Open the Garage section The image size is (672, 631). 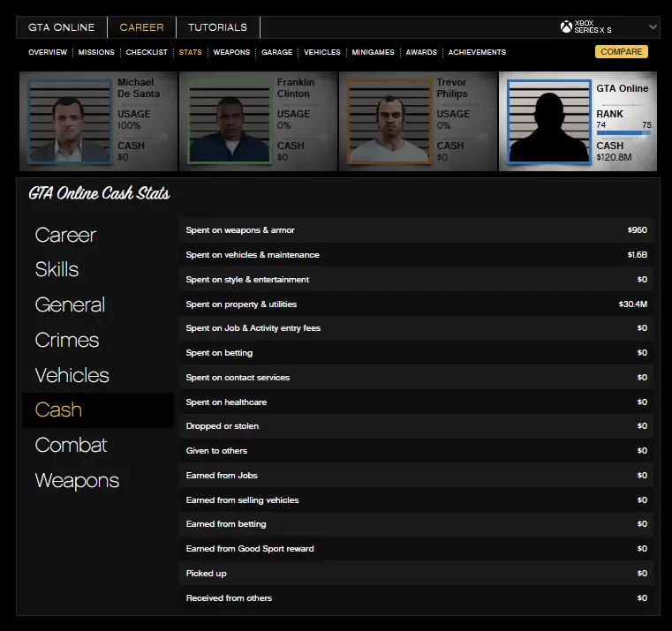276,52
